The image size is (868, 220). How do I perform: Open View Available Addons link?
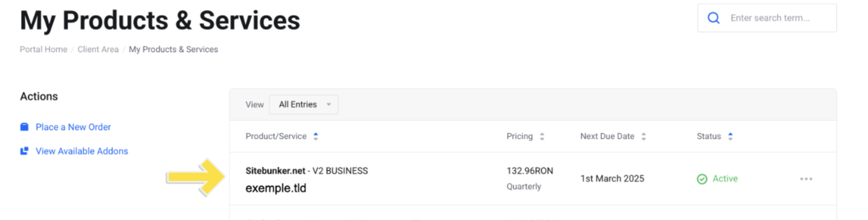point(82,151)
